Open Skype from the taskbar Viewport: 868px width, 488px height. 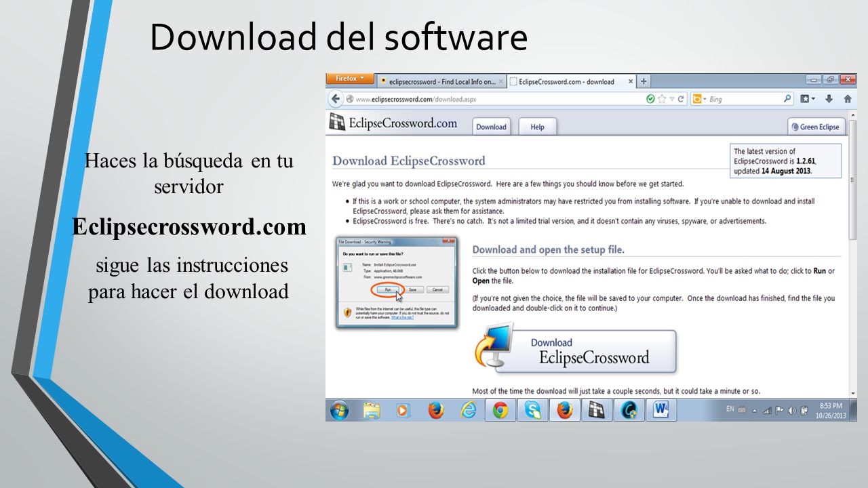point(532,410)
